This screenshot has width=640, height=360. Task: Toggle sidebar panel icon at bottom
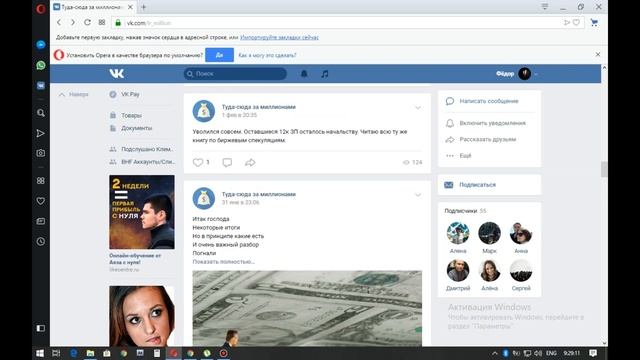[x=40, y=328]
